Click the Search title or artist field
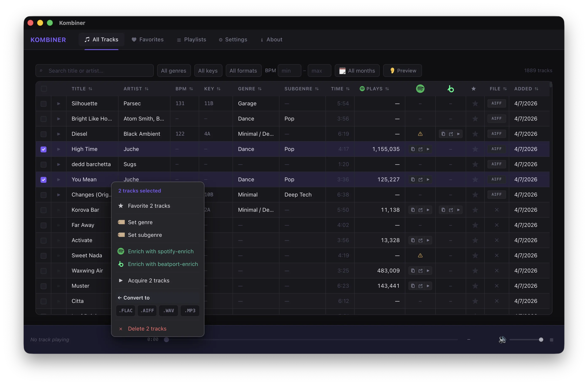The image size is (588, 385). point(94,71)
